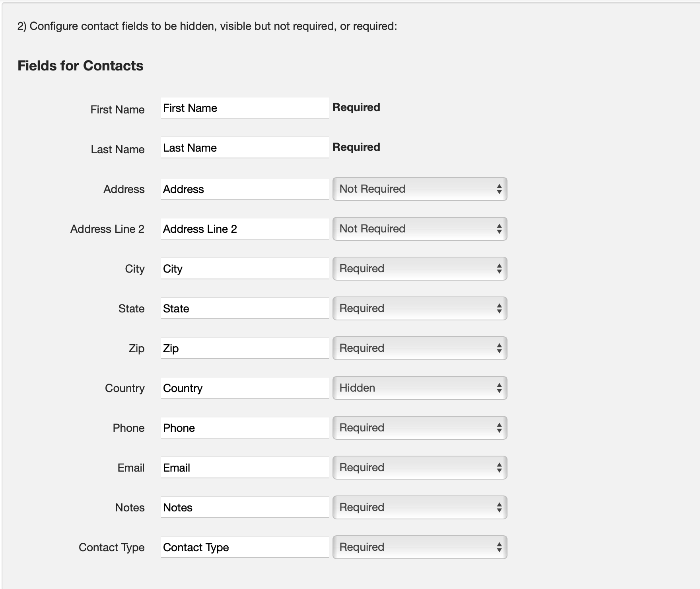
Task: Click inside the Email label input
Action: point(244,467)
